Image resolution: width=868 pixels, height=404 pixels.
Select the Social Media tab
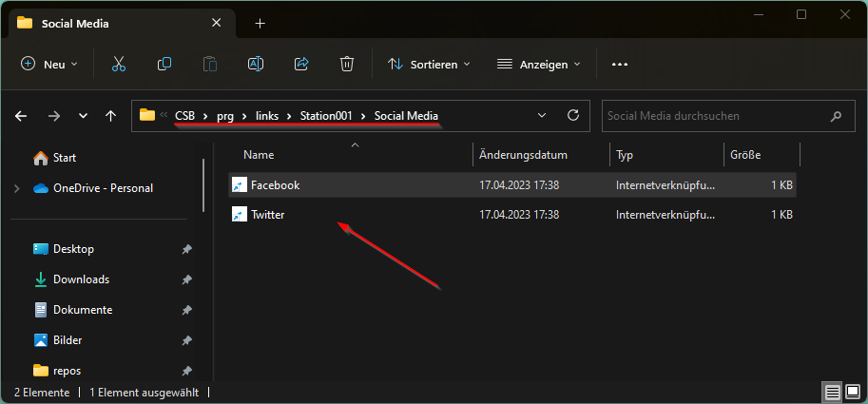pyautogui.click(x=123, y=24)
